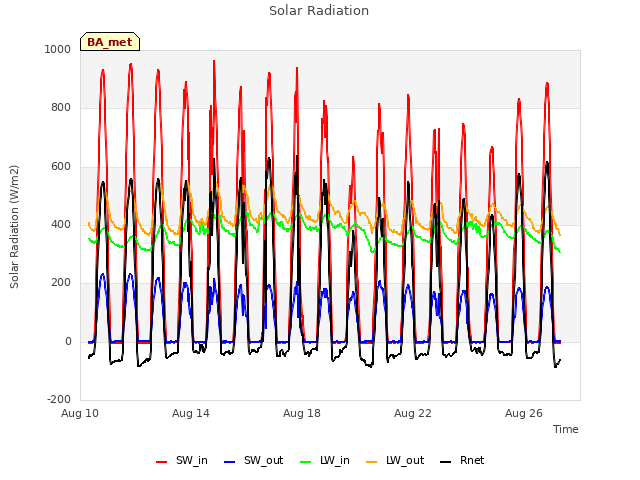This screenshot has width=640, height=480.
Task: Click the Aug 14 x-axis tick label
Action: coord(191,413)
